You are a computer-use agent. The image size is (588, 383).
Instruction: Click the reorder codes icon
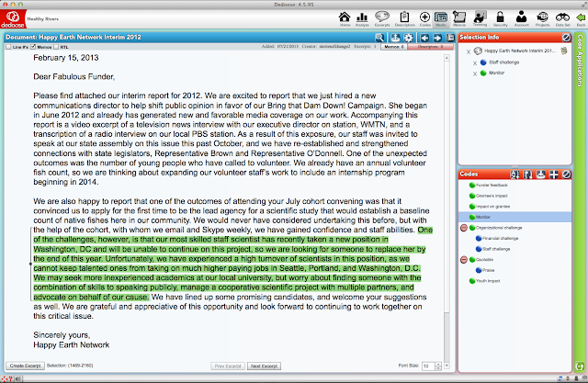pos(527,175)
